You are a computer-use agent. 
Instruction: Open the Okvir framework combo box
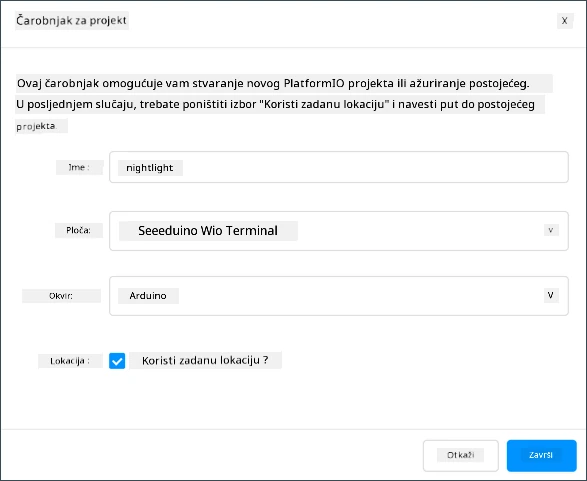339,296
